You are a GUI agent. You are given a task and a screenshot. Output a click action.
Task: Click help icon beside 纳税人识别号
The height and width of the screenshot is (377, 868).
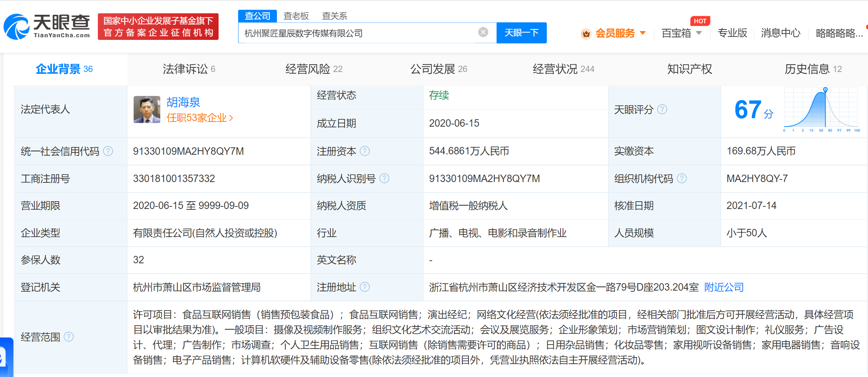pyautogui.click(x=384, y=178)
